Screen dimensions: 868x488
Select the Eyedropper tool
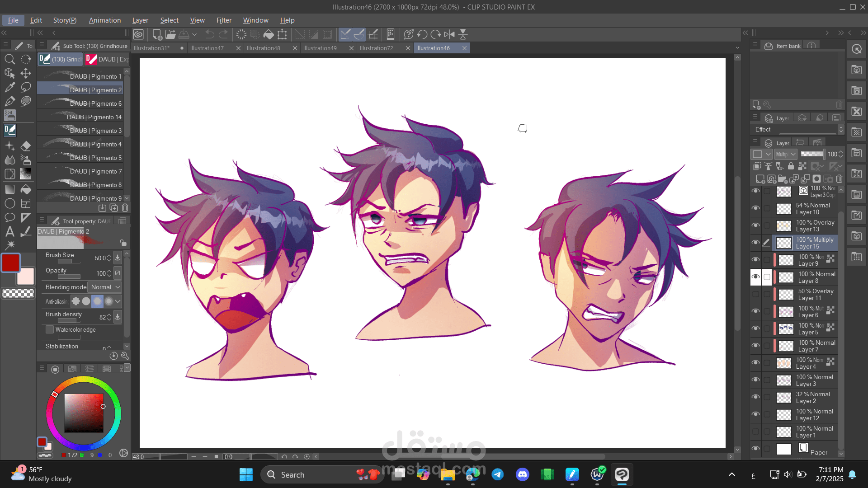[9, 87]
